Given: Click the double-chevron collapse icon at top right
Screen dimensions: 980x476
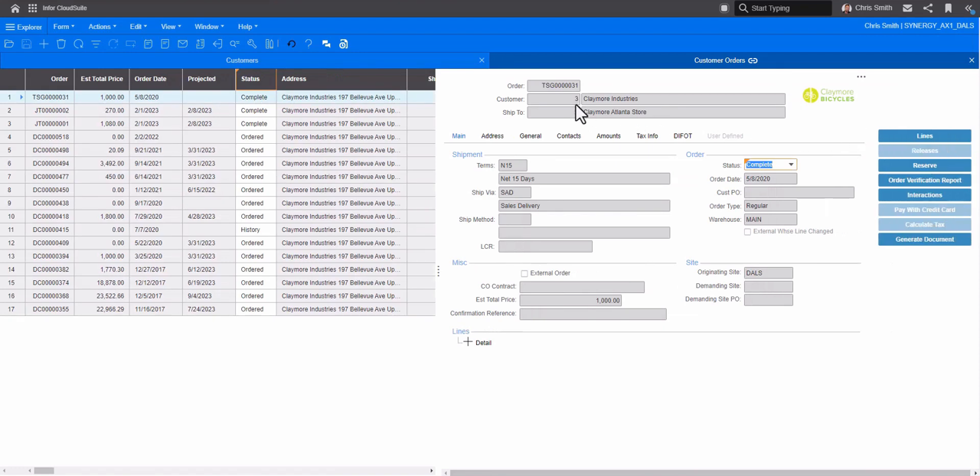Looking at the screenshot, I should [x=969, y=8].
